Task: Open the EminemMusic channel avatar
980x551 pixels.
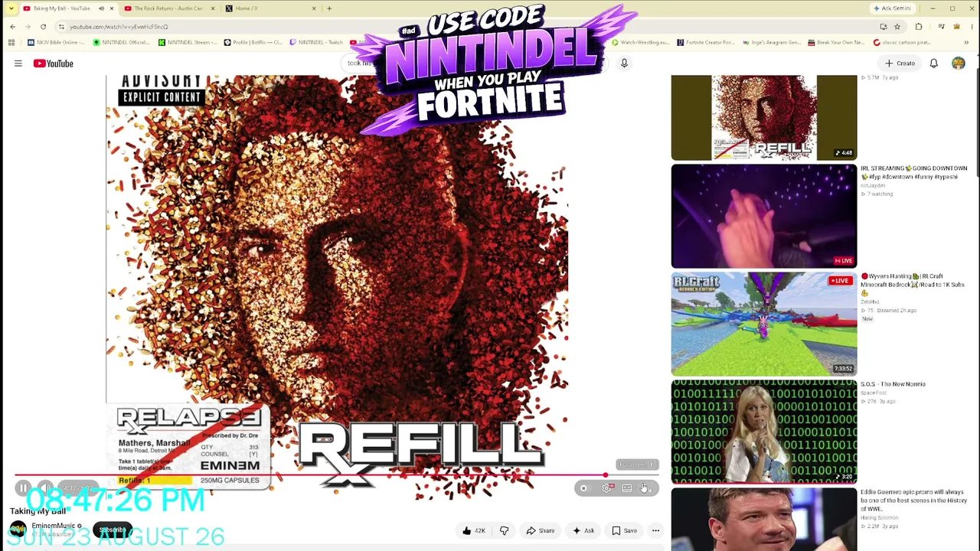Action: click(x=18, y=529)
